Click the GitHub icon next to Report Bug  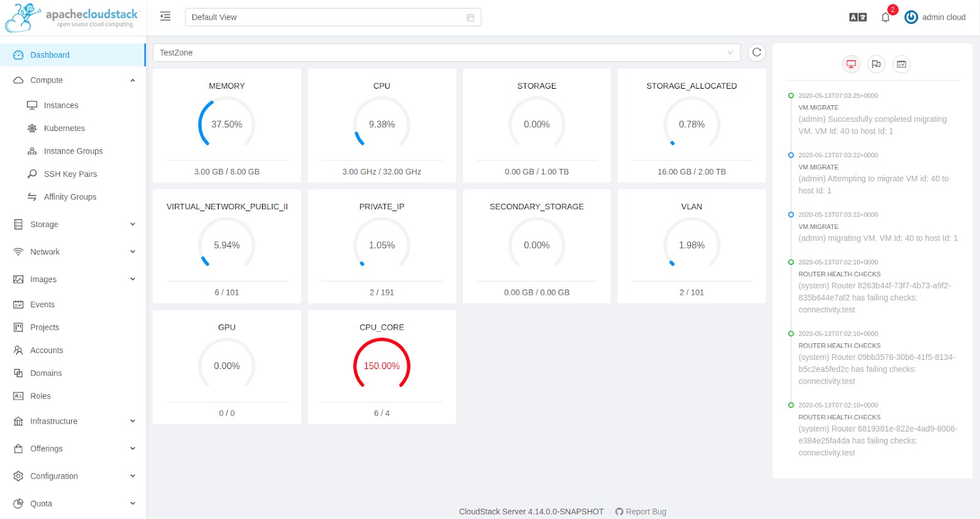(619, 512)
